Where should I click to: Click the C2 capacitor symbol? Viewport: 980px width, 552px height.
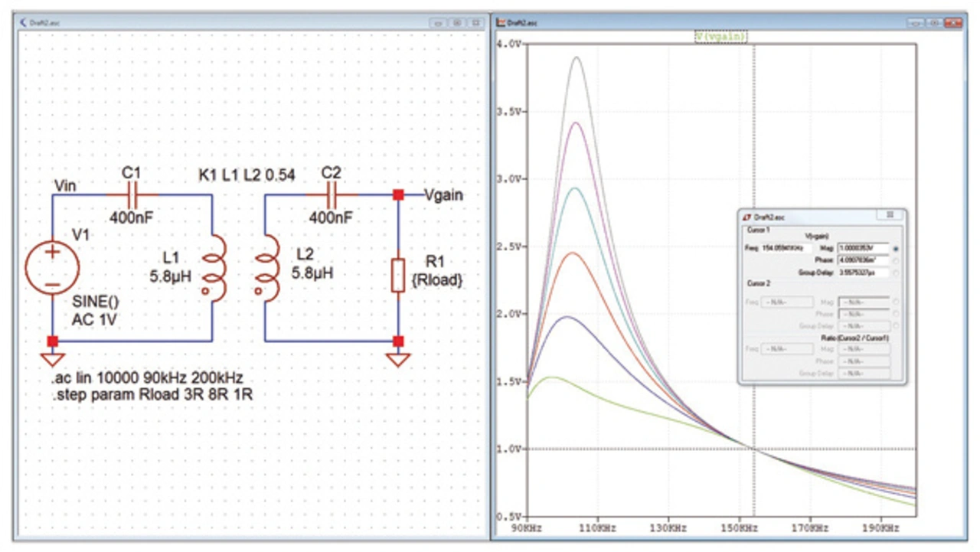click(331, 195)
